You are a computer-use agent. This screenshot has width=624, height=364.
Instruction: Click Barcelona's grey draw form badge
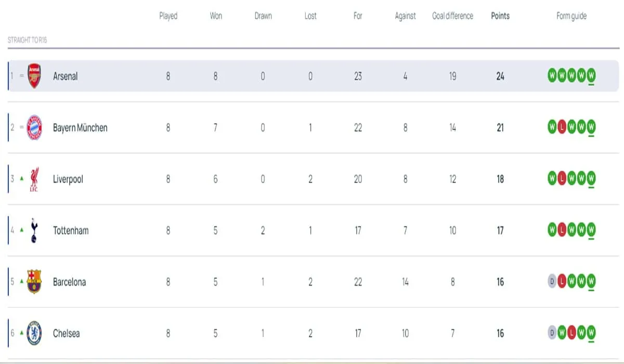tap(552, 282)
